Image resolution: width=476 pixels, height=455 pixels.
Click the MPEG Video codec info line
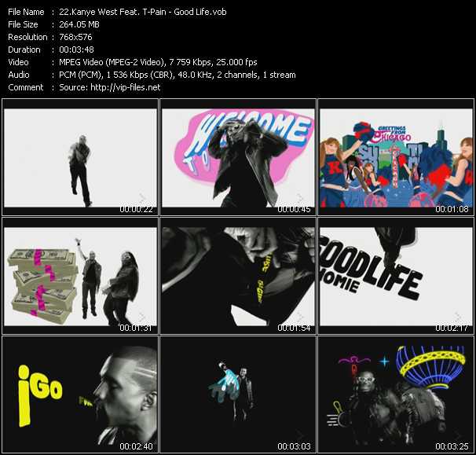tap(158, 62)
